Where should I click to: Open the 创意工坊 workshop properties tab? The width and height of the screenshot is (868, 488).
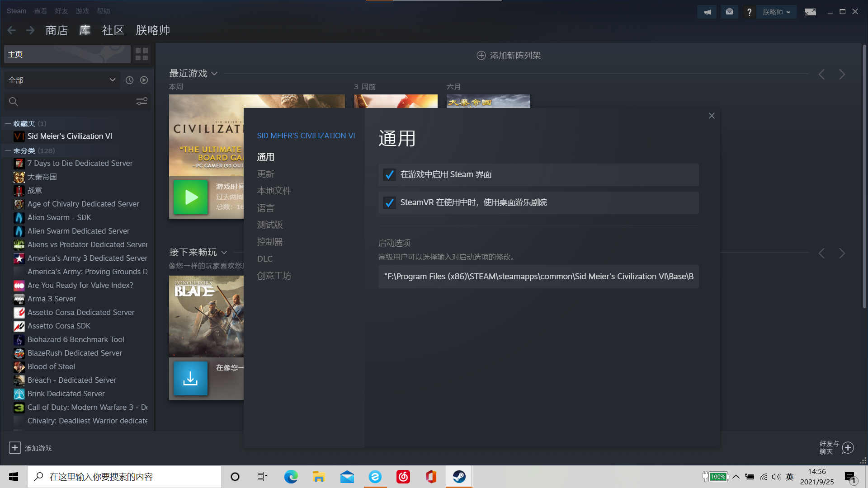tap(274, 276)
